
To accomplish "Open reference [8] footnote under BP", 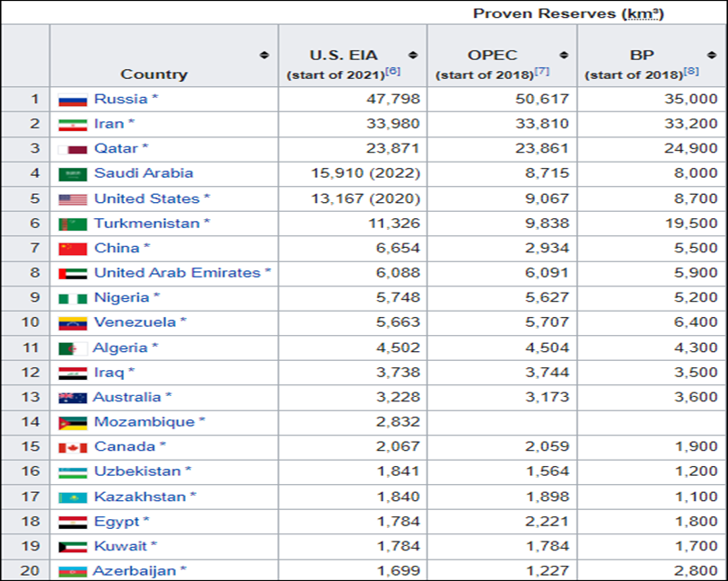I will point(691,72).
